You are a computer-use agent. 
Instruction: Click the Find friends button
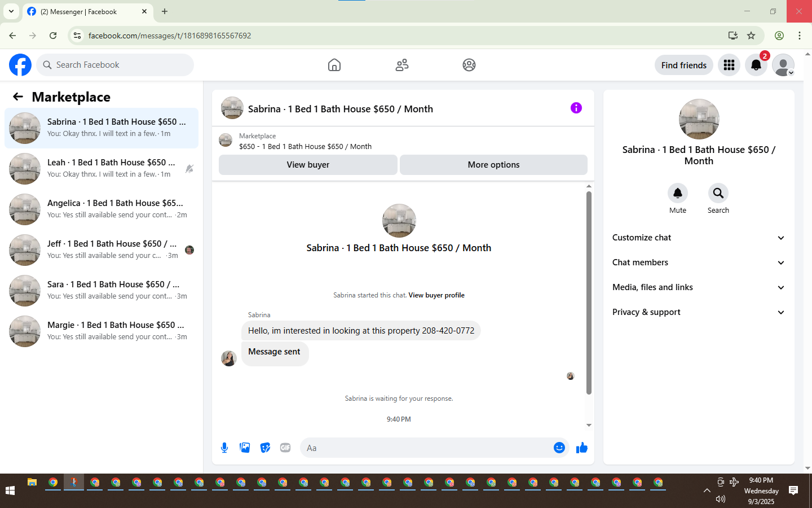pyautogui.click(x=684, y=65)
